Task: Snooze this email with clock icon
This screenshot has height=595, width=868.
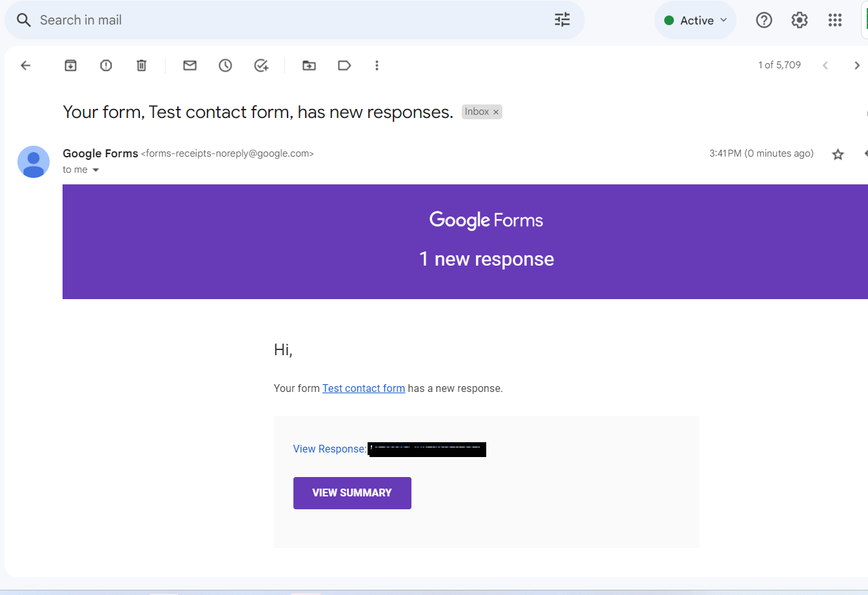Action: coord(225,65)
